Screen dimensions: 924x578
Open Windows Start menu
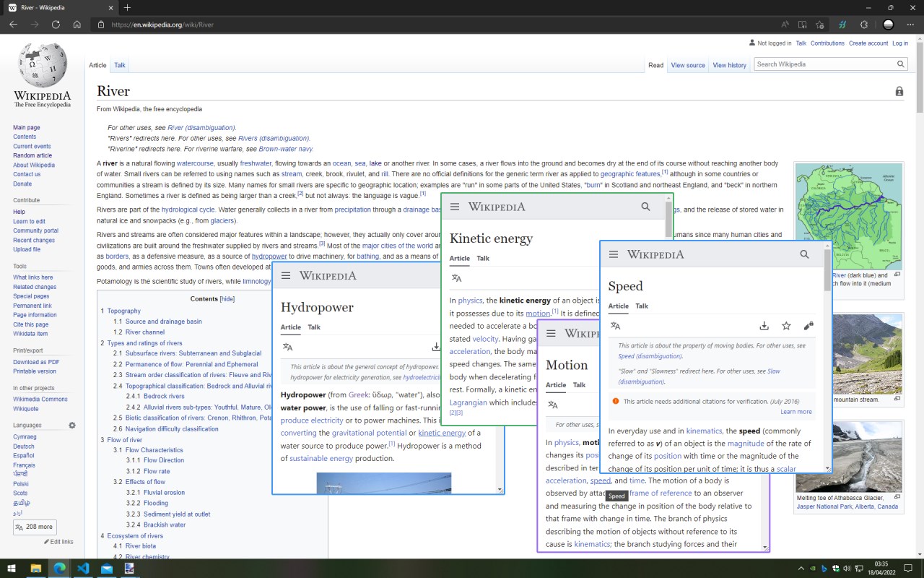pyautogui.click(x=12, y=569)
